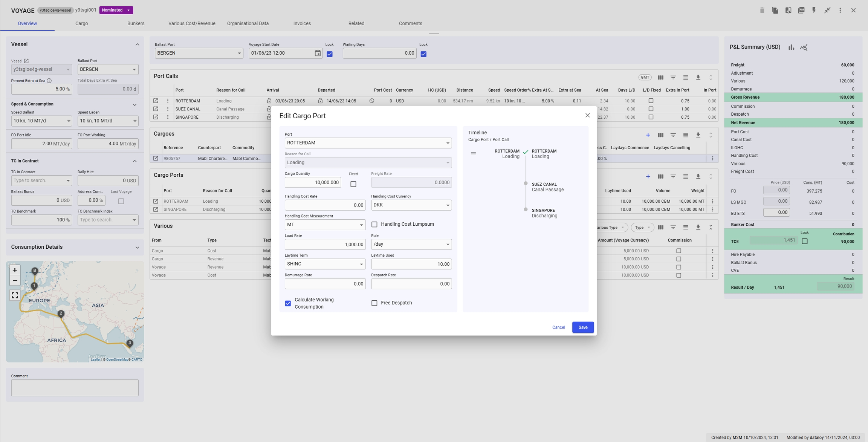The height and width of the screenshot is (442, 868).
Task: Tick the Fixed checkbox beside Cargo Quantity
Action: [353, 184]
